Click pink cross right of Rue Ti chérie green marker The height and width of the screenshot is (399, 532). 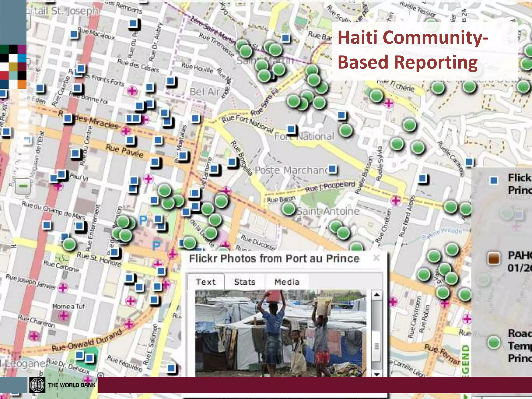389,103
